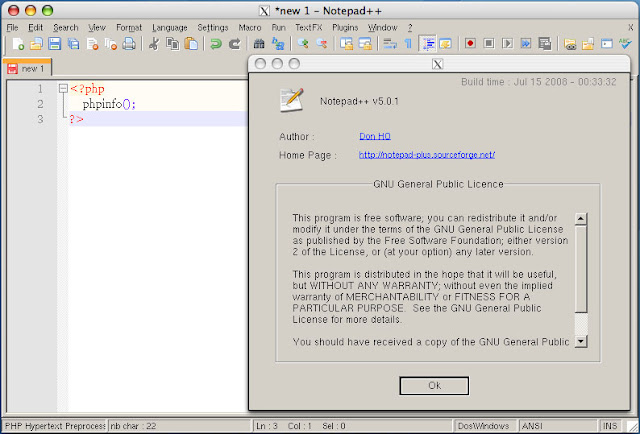
Task: Click the open folder plugin toolbar icon
Action: (x=588, y=44)
